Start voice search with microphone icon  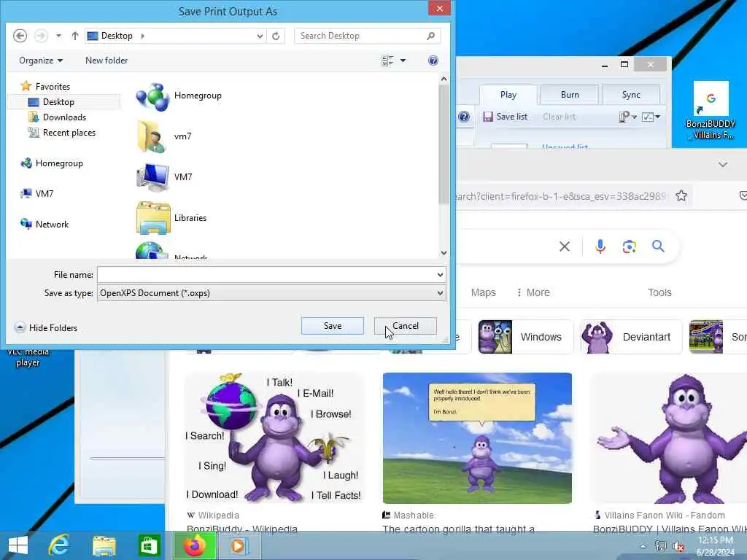(600, 246)
